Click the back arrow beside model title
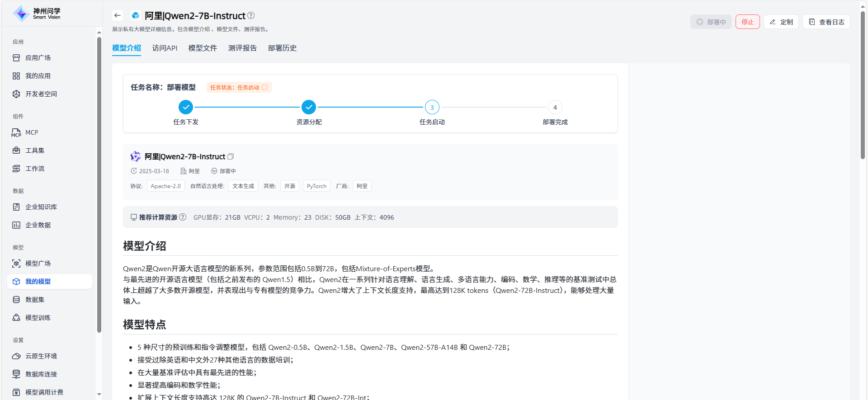Image resolution: width=868 pixels, height=400 pixels. (x=118, y=15)
